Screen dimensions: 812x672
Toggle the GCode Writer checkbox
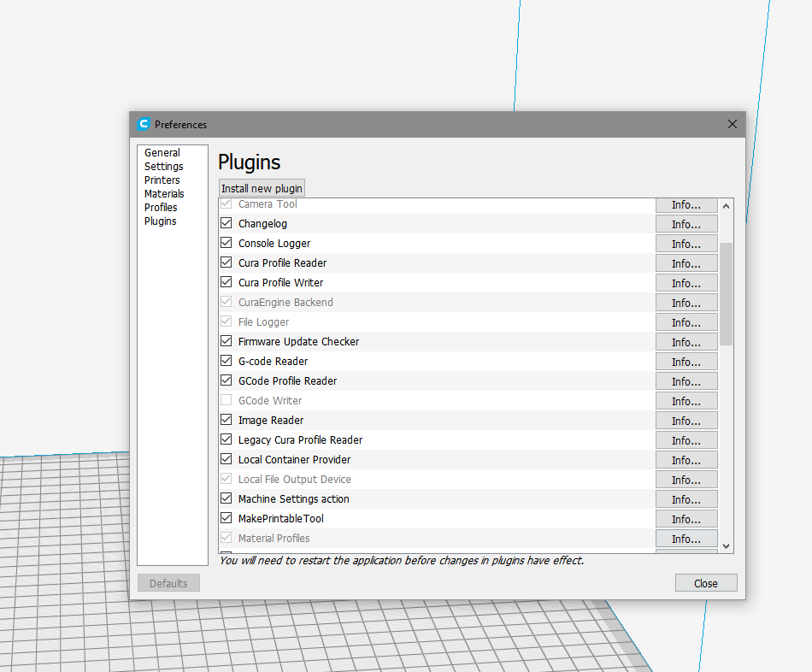coord(227,400)
